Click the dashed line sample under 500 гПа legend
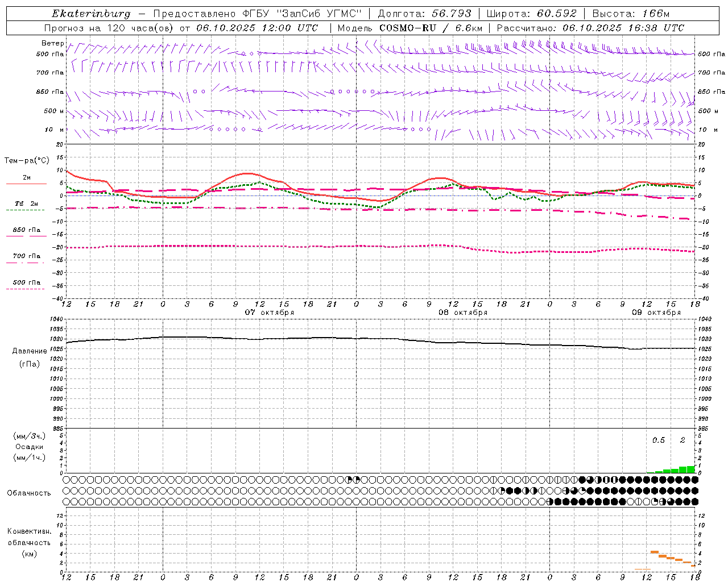Screen dimensions: 728x582 pos(26,289)
